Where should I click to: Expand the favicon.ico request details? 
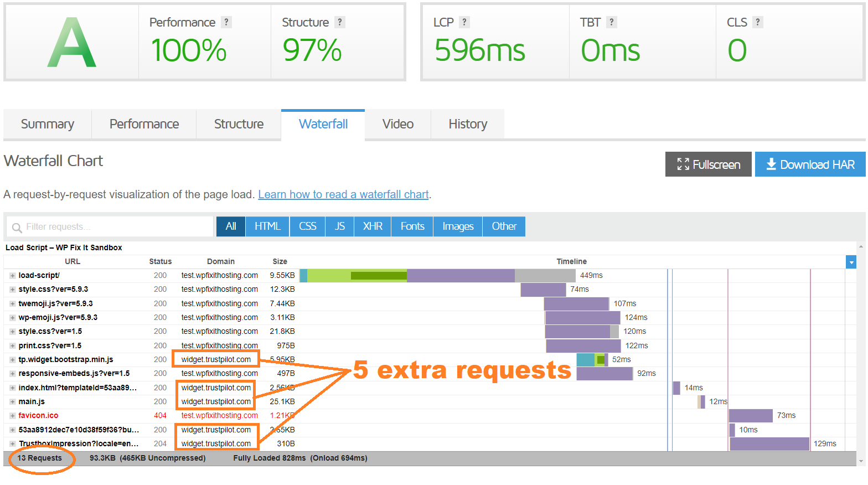click(12, 416)
